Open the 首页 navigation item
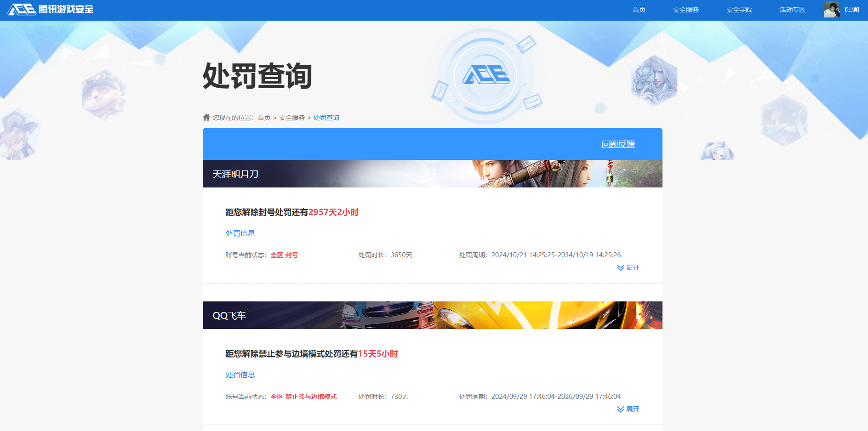 tap(639, 10)
